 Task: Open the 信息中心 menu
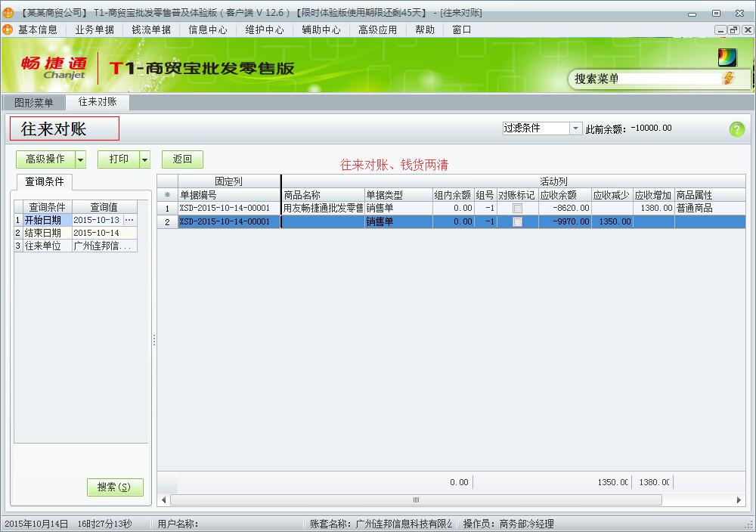[x=208, y=29]
